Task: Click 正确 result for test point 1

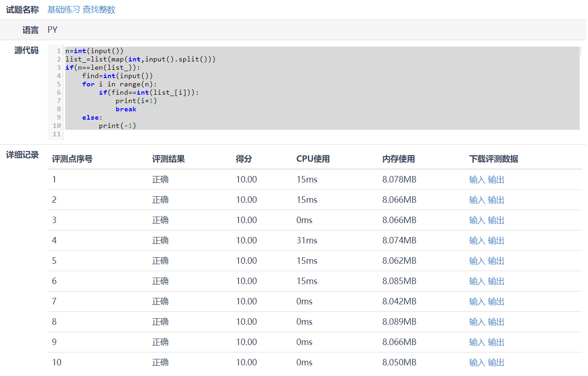Action: tap(160, 180)
